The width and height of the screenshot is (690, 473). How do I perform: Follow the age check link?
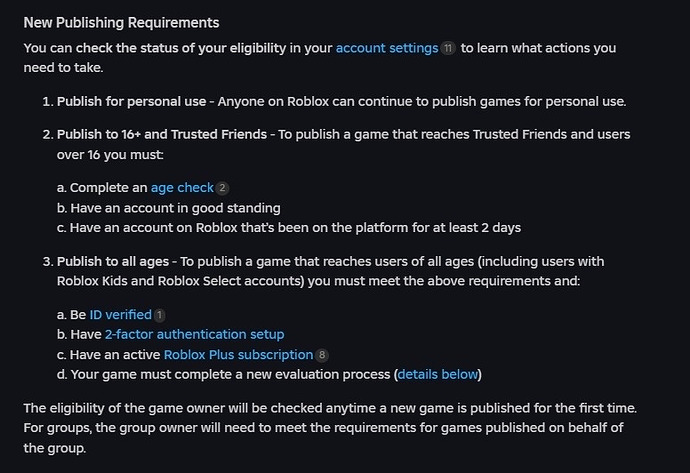click(x=182, y=188)
